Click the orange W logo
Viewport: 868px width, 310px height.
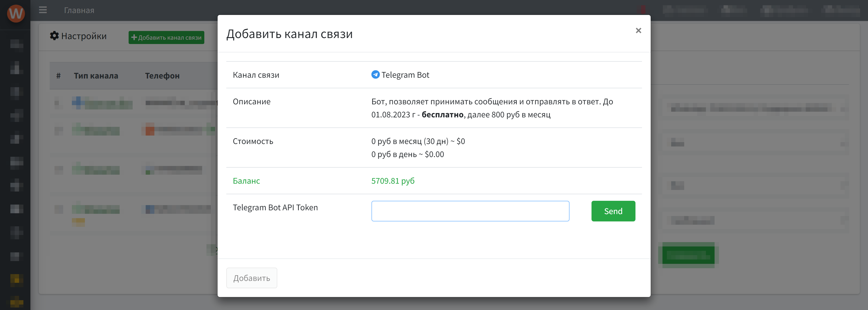16,13
